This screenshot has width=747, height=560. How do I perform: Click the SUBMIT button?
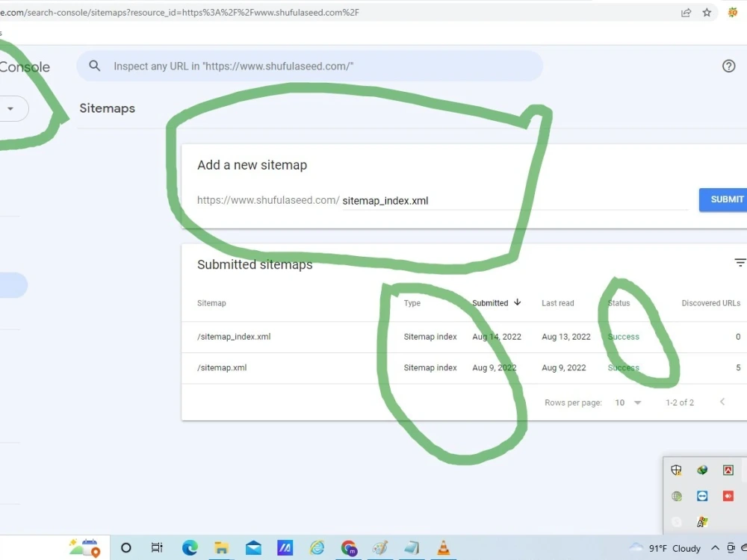pos(723,199)
